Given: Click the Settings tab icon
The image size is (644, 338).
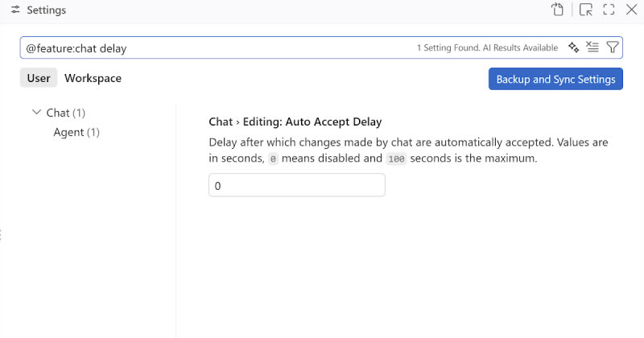Looking at the screenshot, I should point(15,10).
